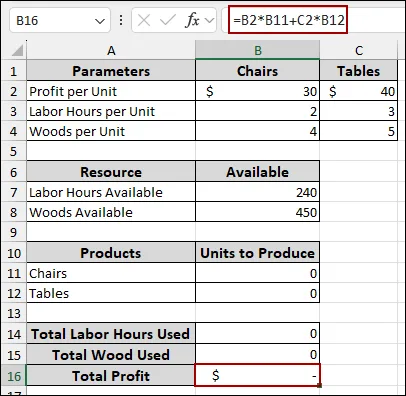Viewport: 406px width, 396px height.
Task: Click the Resource header cell
Action: pos(111,172)
